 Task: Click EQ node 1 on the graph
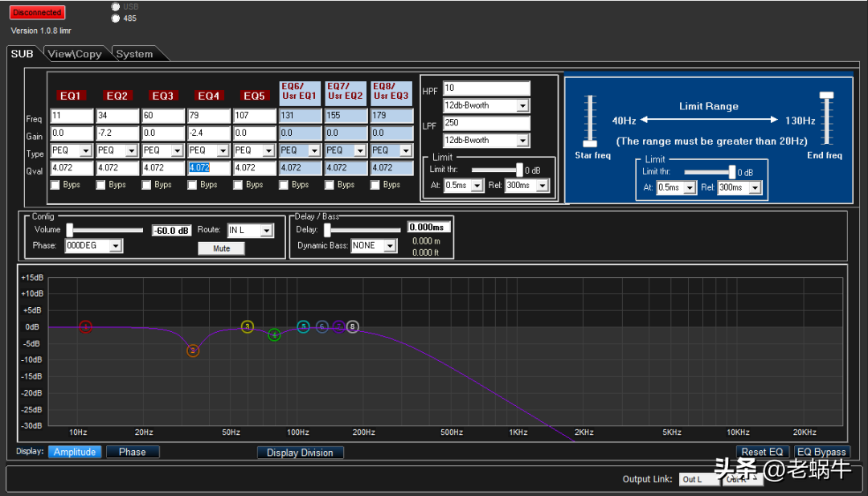pos(86,326)
